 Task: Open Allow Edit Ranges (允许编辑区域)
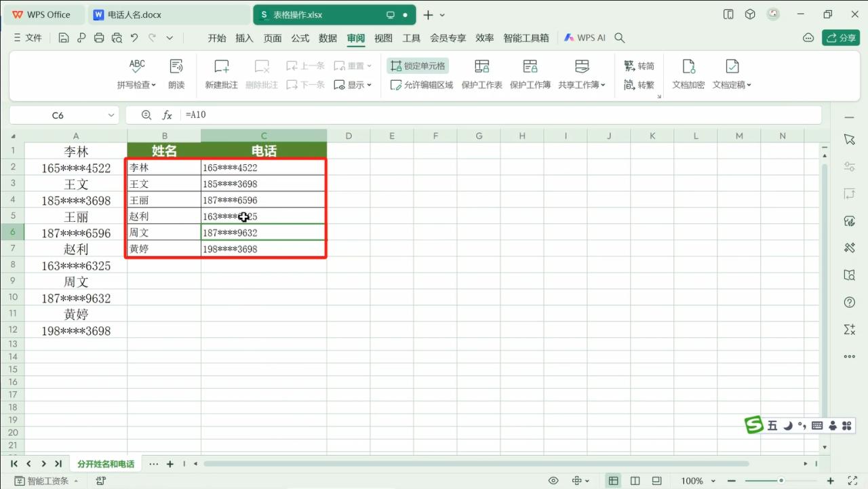click(422, 85)
